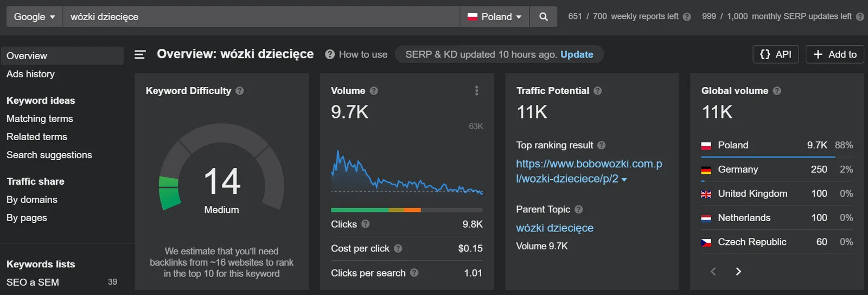Show Top ranking result info icon
Image resolution: width=868 pixels, height=295 pixels.
[x=602, y=145]
